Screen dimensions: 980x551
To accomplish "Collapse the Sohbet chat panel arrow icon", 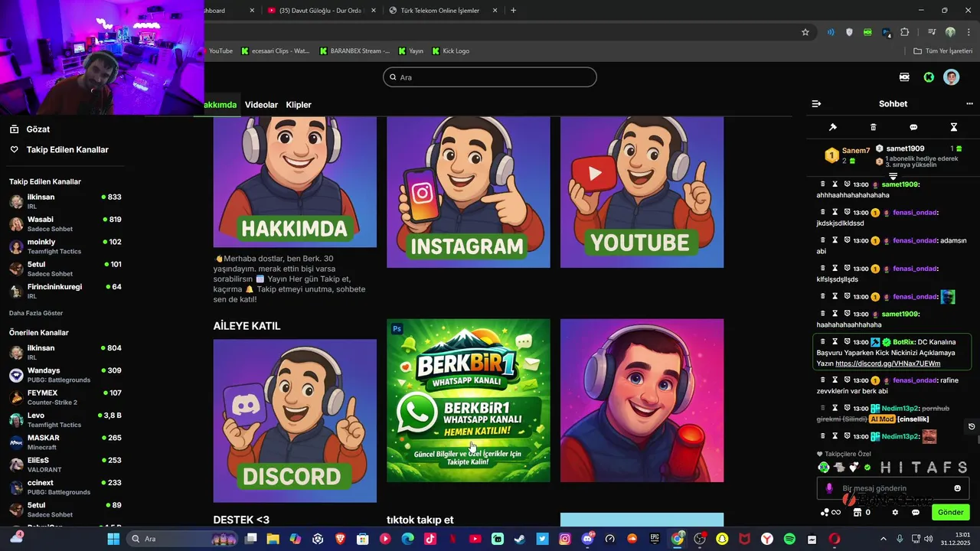I will tap(816, 104).
